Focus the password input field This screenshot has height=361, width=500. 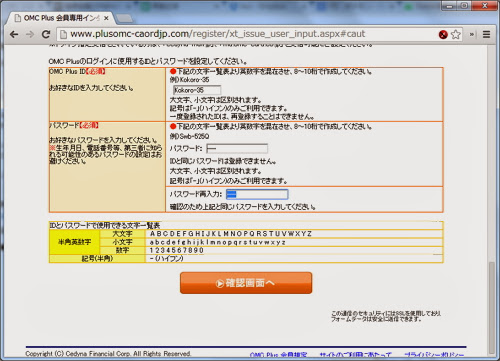[x=237, y=148]
